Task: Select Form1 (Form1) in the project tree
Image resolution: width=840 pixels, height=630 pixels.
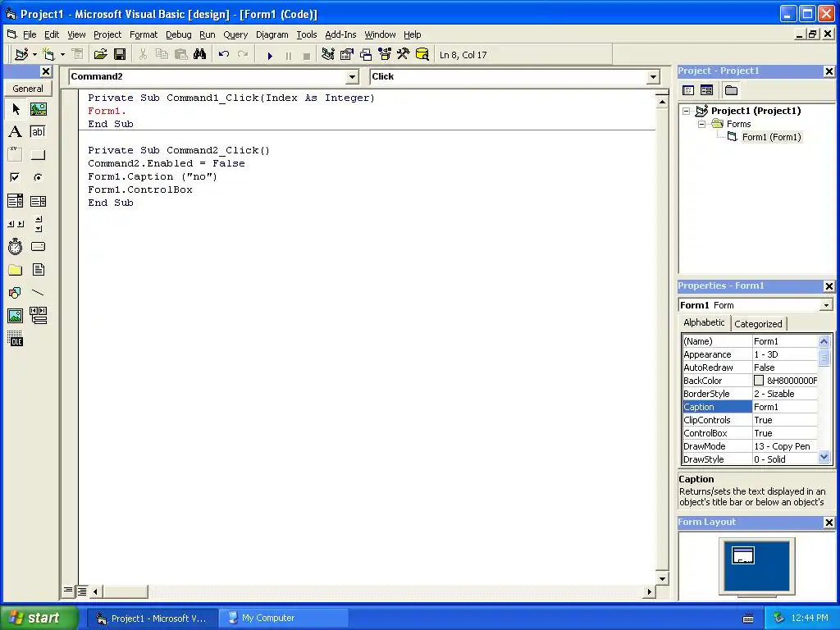Action: [771, 137]
